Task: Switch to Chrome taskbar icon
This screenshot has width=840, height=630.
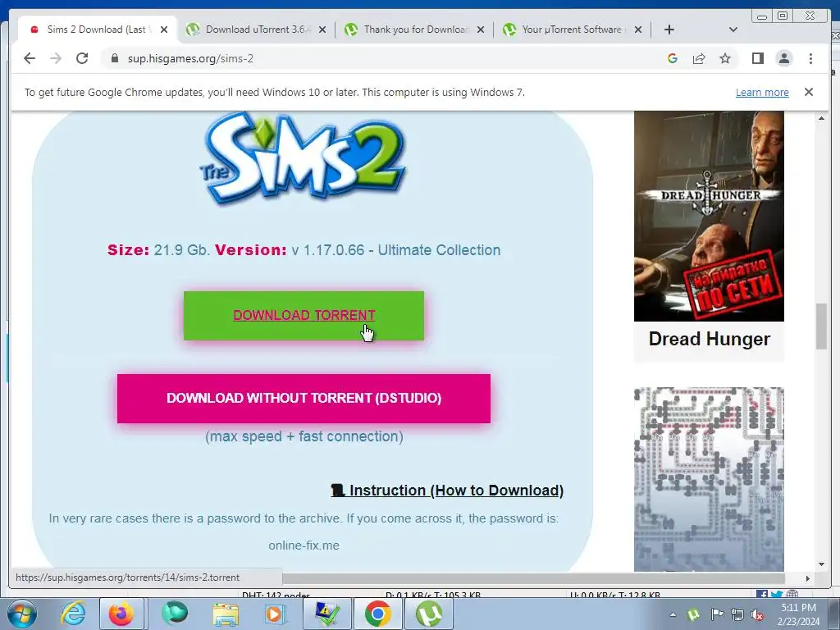Action: coord(377,614)
